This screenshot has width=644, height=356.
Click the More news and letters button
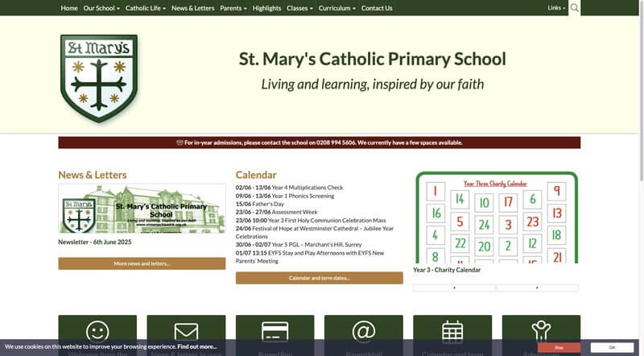(142, 263)
